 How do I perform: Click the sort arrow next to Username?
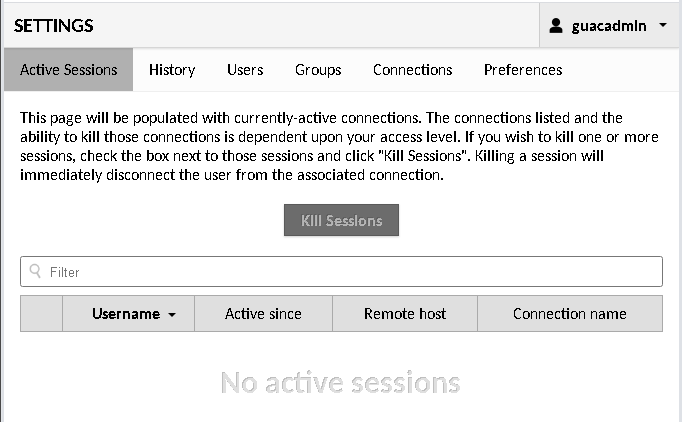pos(172,315)
